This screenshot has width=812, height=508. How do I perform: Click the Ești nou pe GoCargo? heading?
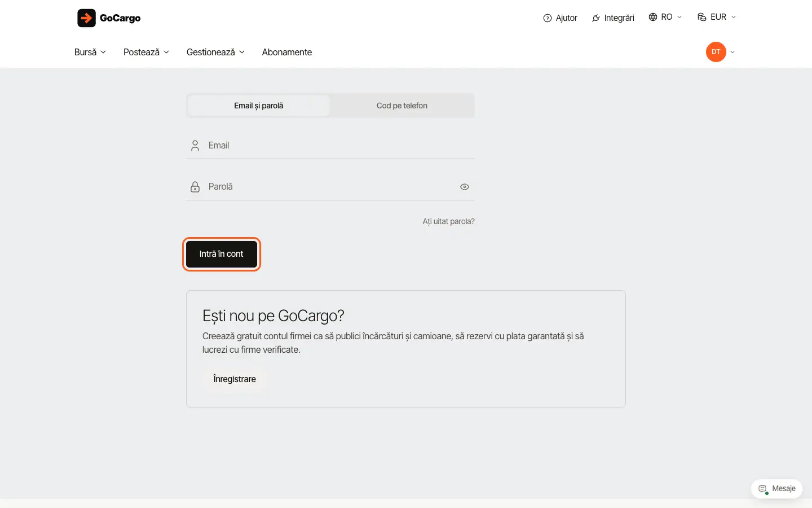tap(273, 316)
